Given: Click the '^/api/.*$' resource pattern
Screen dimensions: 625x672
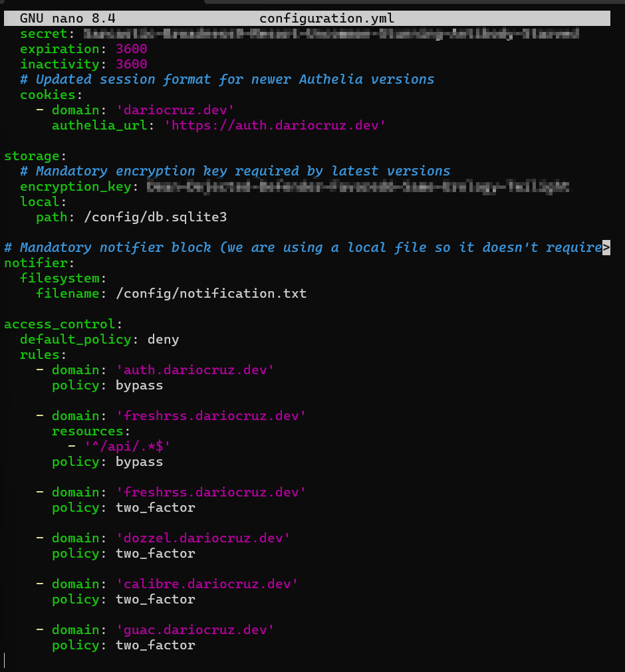Looking at the screenshot, I should coord(127,447).
